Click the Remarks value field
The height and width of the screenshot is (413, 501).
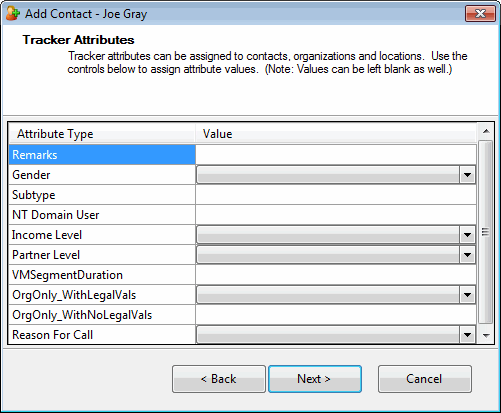coord(336,155)
